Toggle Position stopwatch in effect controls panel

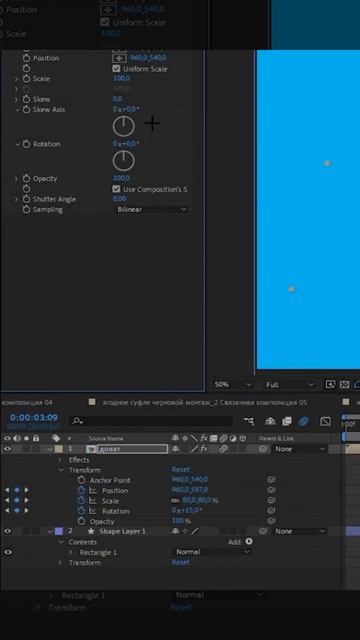[27, 58]
